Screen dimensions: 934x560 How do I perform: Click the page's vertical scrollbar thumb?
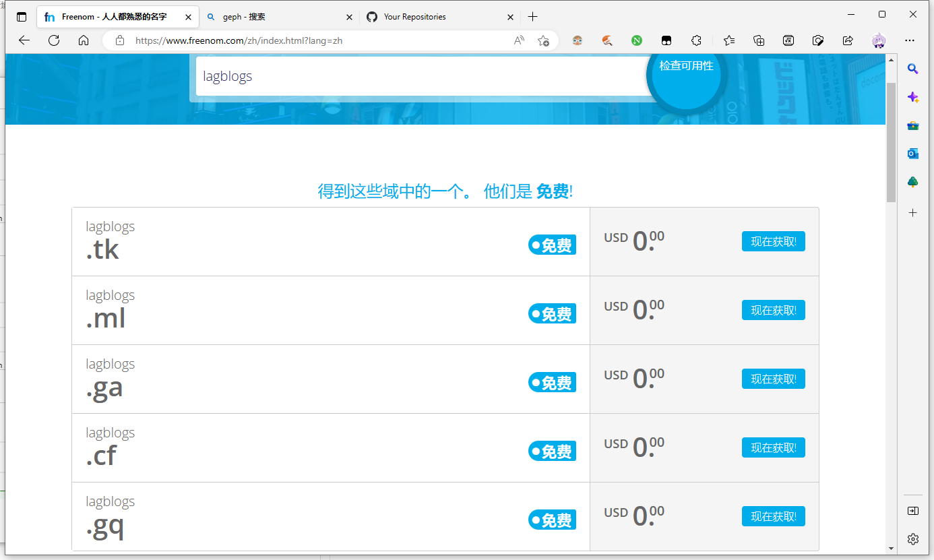[891, 142]
